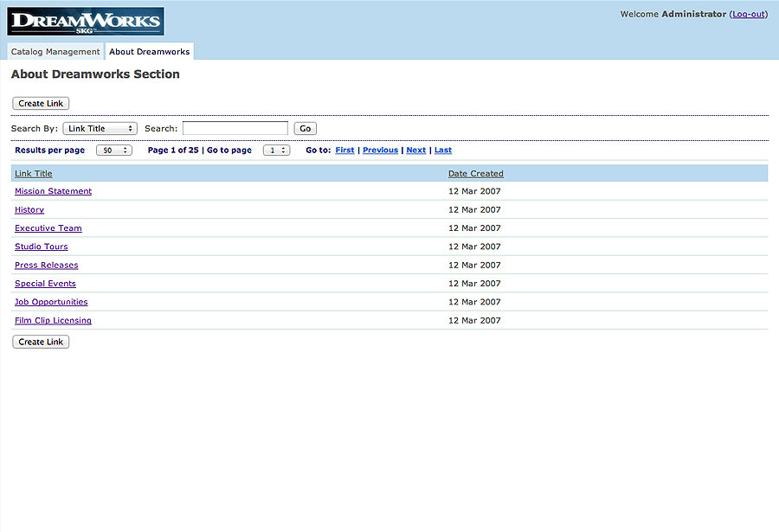
Task: Sort by the Date Created column header
Action: (x=476, y=173)
